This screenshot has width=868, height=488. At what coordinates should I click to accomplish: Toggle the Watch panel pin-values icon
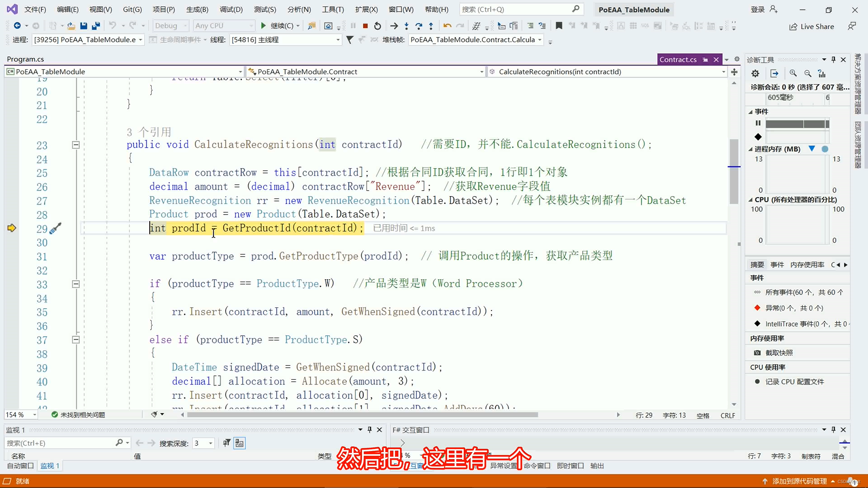(x=226, y=443)
